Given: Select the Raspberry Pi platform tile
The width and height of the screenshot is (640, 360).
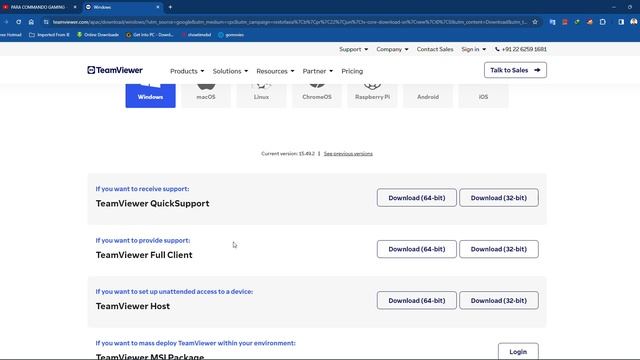Looking at the screenshot, I should click(x=372, y=96).
